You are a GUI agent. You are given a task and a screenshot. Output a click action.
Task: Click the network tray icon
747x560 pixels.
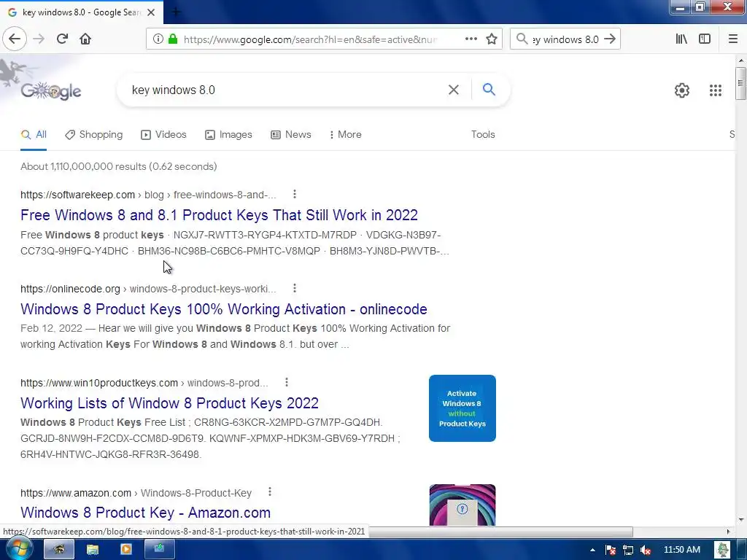(628, 551)
